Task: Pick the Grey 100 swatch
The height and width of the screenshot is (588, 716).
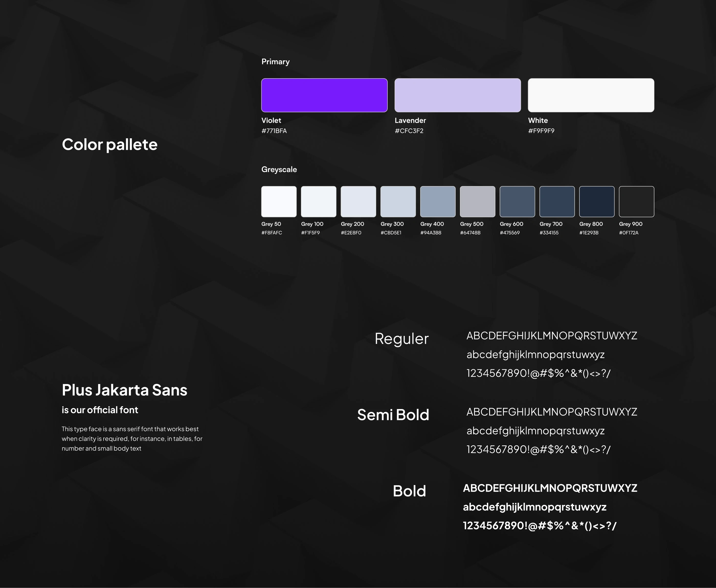Action: pyautogui.click(x=319, y=201)
